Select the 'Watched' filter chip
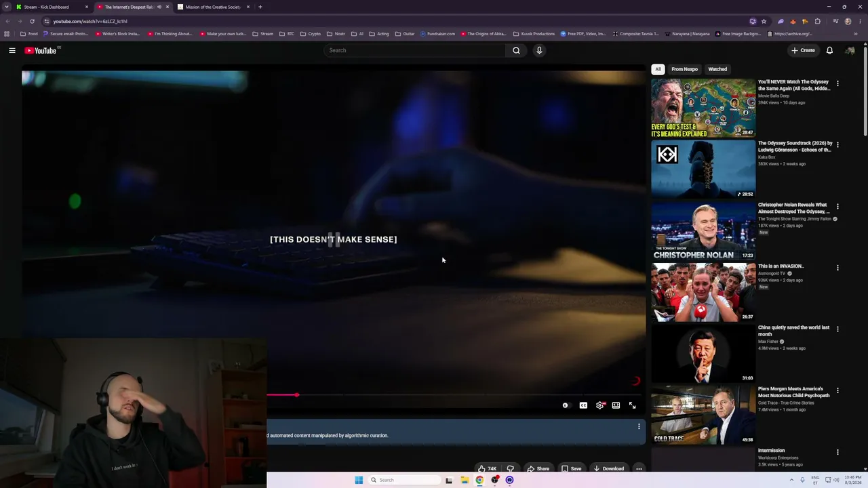The height and width of the screenshot is (488, 868). pyautogui.click(x=717, y=69)
